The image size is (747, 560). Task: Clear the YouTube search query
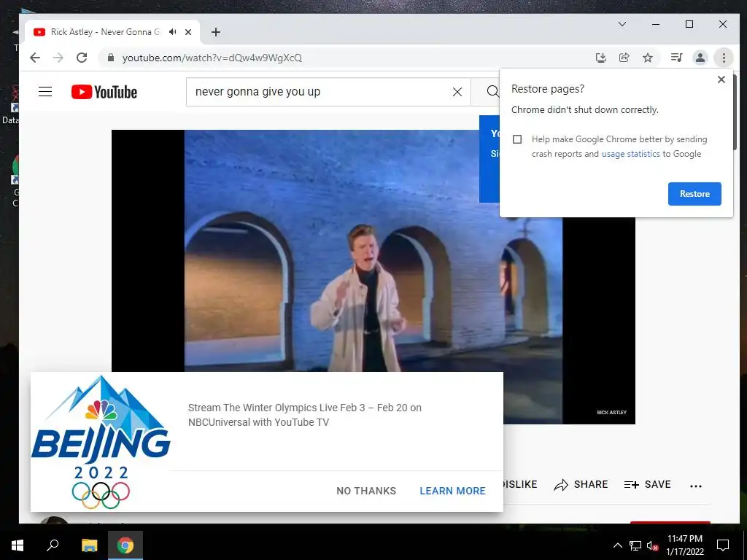click(457, 91)
